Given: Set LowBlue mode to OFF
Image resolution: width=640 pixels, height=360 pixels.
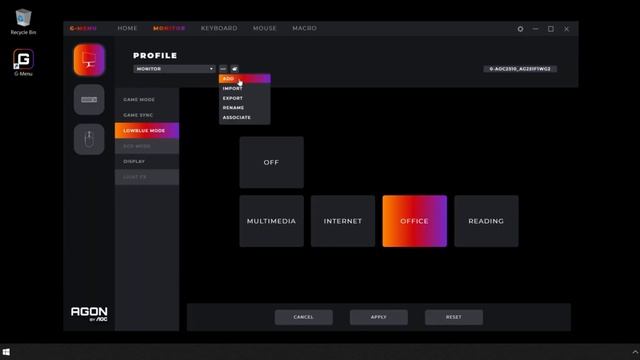Looking at the screenshot, I should (271, 162).
